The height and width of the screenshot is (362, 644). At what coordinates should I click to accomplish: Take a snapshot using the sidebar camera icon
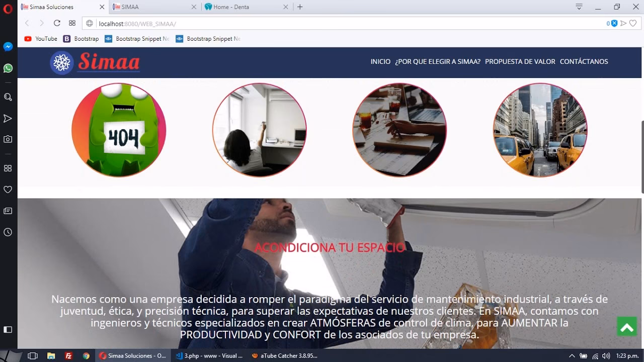click(x=7, y=139)
